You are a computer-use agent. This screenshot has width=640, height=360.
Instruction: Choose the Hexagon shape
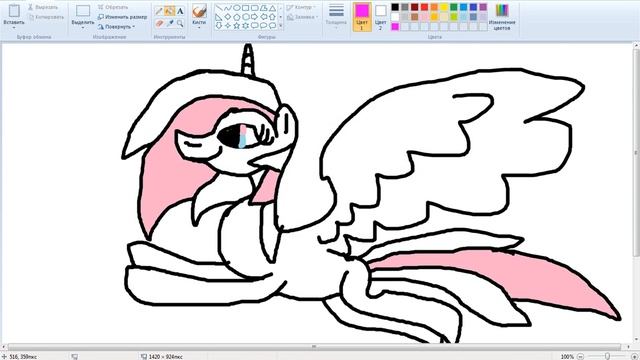tap(246, 17)
